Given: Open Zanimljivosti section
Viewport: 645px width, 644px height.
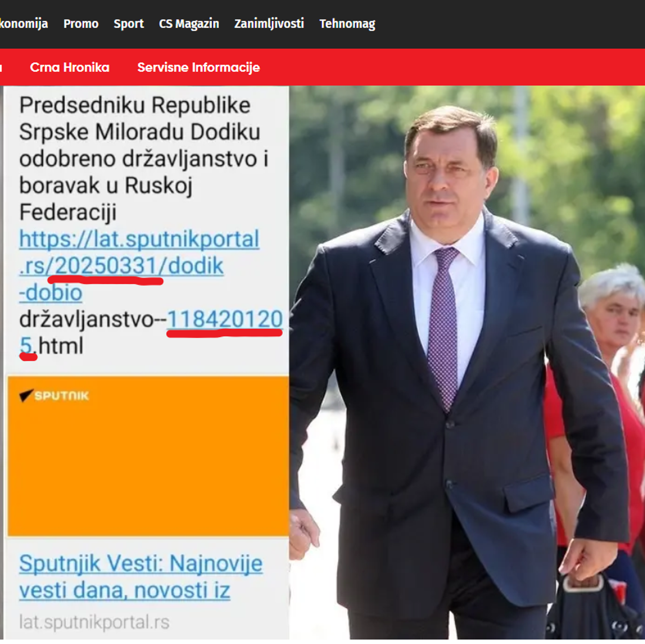Looking at the screenshot, I should [269, 24].
